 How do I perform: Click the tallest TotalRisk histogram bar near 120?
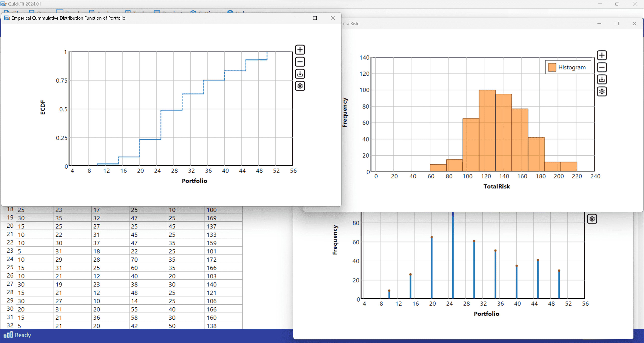point(487,131)
